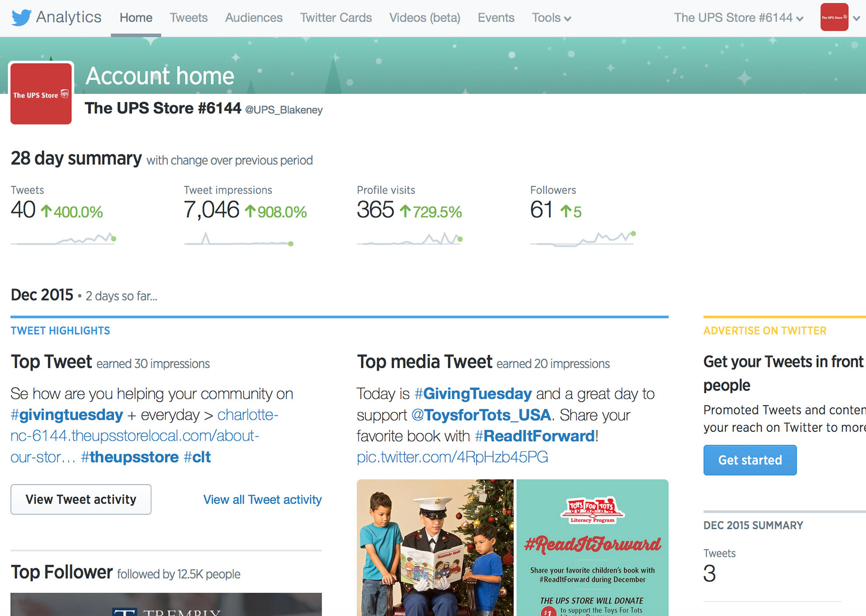Viewport: 866px width, 616px height.
Task: Expand the chevron beside the profile avatar
Action: 857,18
